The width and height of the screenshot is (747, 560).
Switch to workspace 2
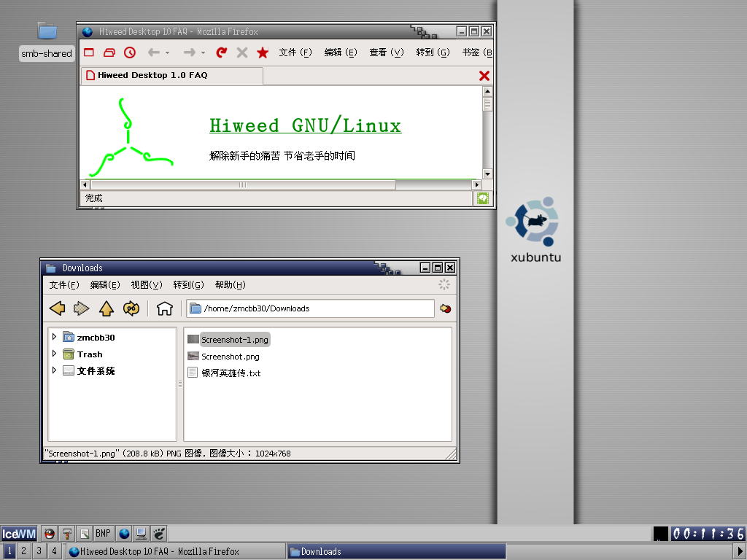pos(23,551)
